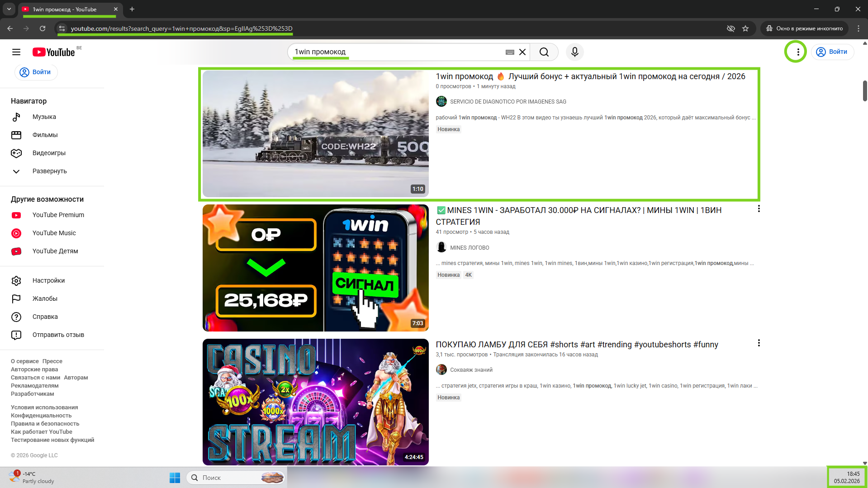Open the YouTube Детям icon
This screenshot has height=488, width=868.
pos(16,251)
